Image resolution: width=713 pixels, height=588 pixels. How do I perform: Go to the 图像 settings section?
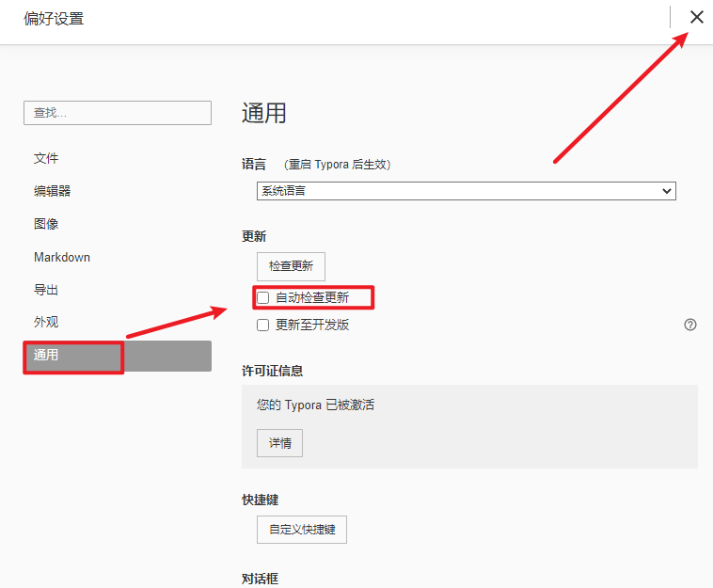tap(47, 224)
